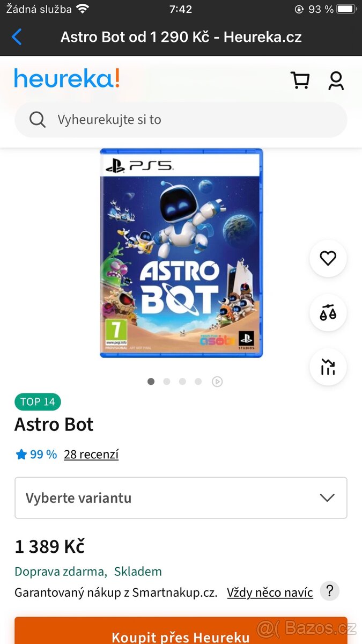Tap the variant dropdown chevron arrow
Viewport: 362px width, 644px height.
[327, 498]
